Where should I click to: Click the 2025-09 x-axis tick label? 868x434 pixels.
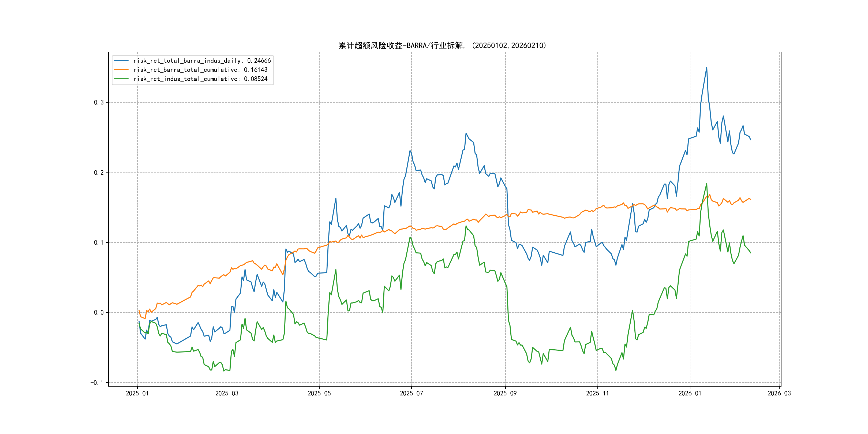click(505, 393)
